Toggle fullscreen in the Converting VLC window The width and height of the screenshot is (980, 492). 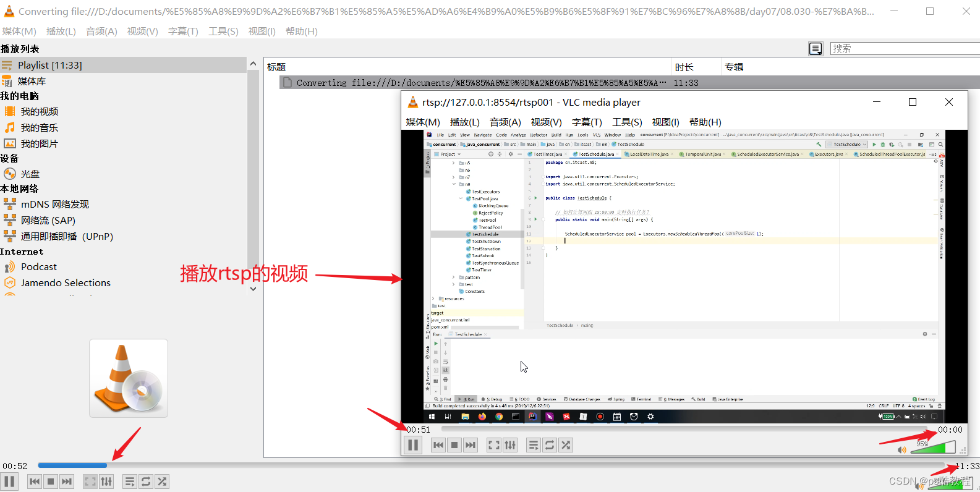coord(90,481)
